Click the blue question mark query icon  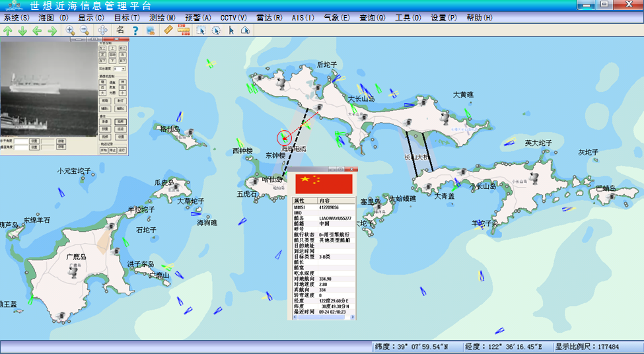135,30
